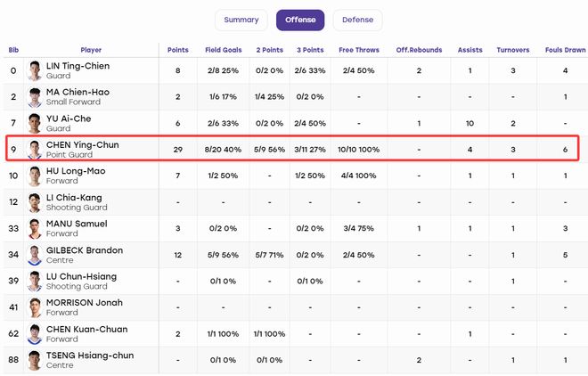
Task: Sort by Field Goals column header
Action: pos(223,50)
